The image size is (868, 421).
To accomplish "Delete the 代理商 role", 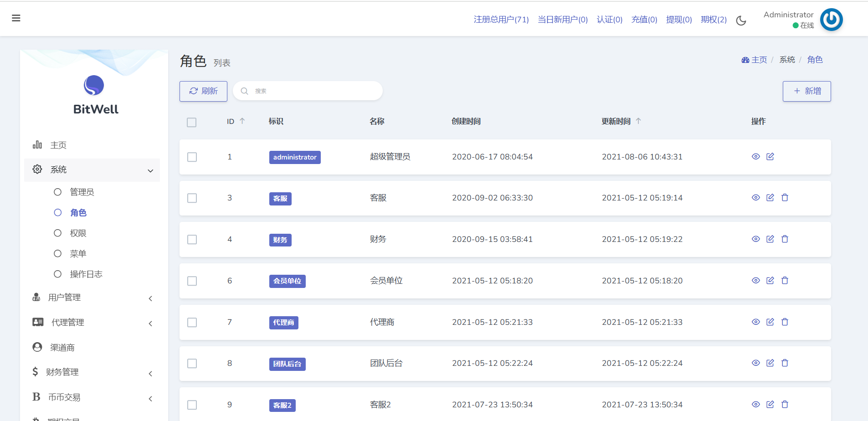I will click(785, 322).
